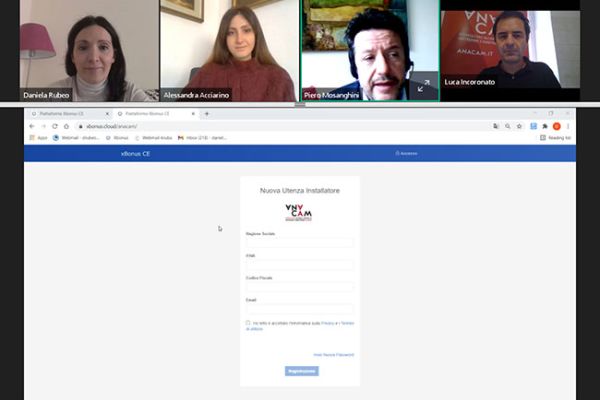This screenshot has height=400, width=600.
Task: Click the P.IVA input field
Action: (300, 265)
